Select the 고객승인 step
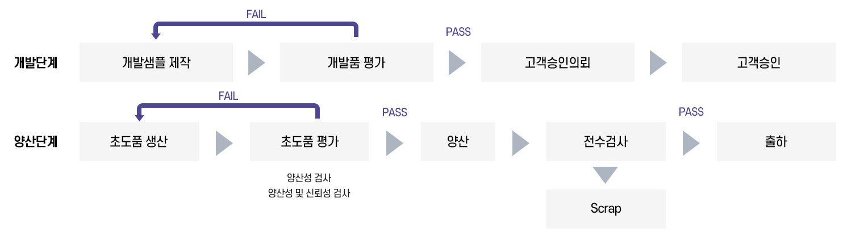The width and height of the screenshot is (868, 232). click(x=758, y=62)
